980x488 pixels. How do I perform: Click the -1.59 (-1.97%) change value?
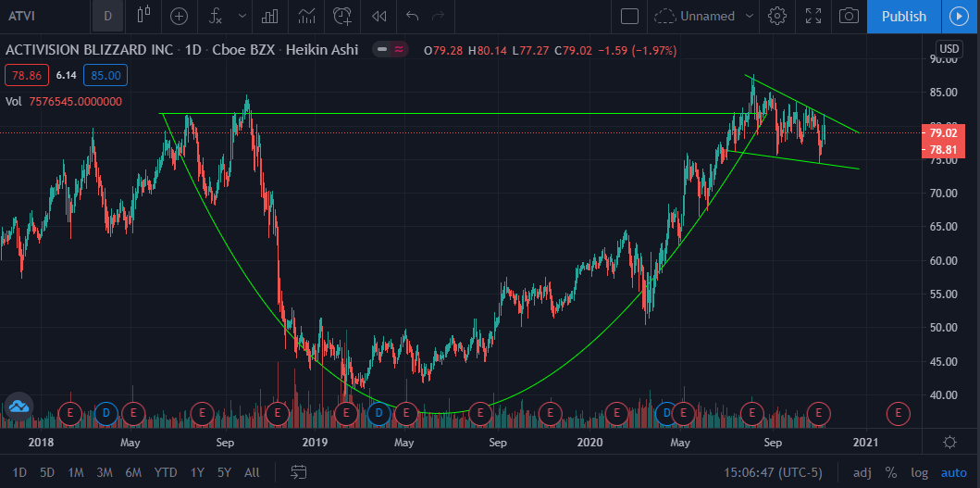(x=638, y=51)
